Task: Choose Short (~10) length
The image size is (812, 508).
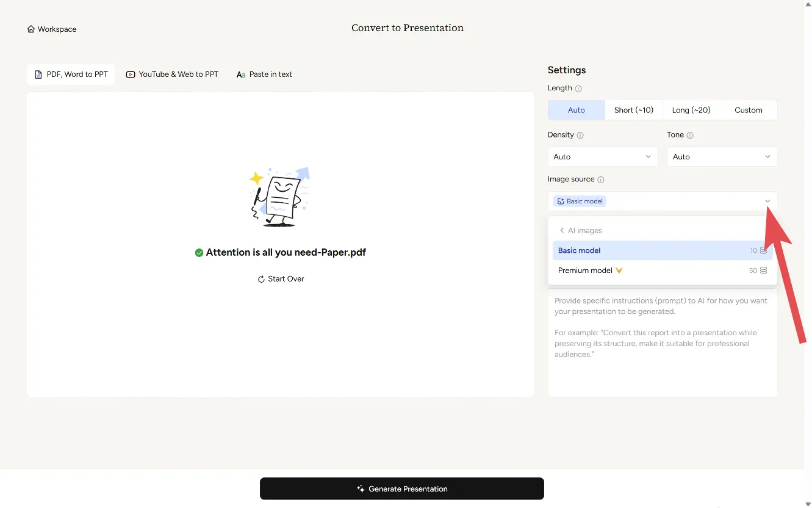Action: coord(633,111)
